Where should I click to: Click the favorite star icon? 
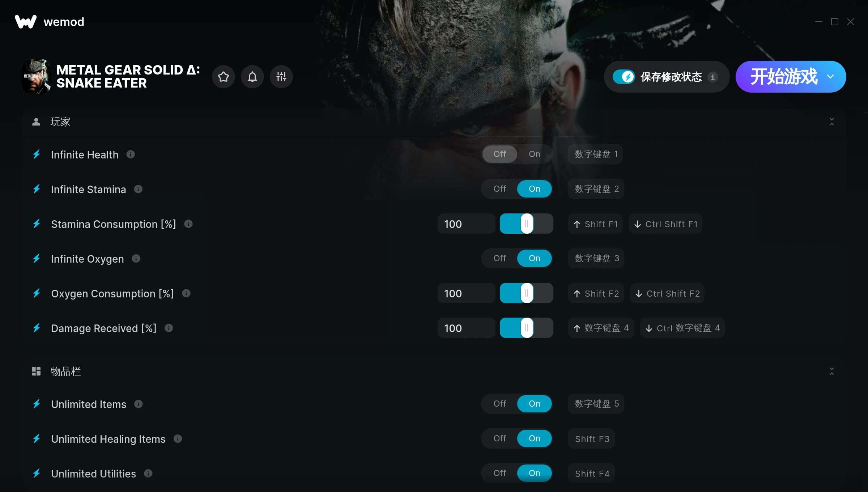(224, 77)
